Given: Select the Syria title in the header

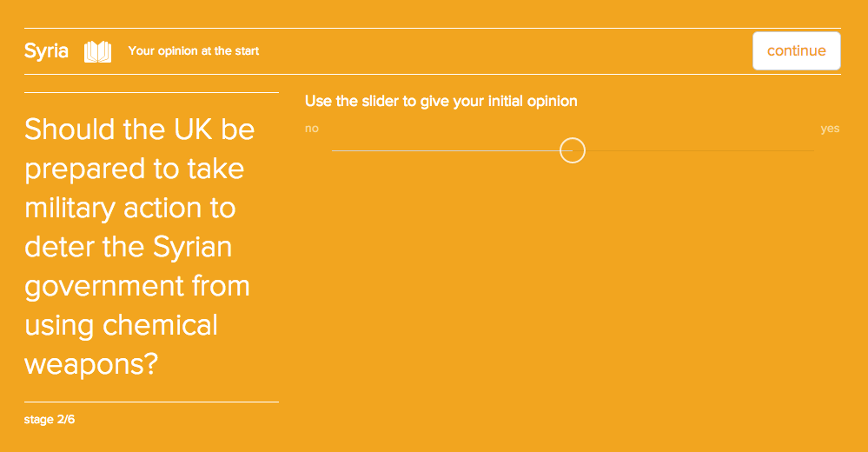Looking at the screenshot, I should pyautogui.click(x=46, y=50).
